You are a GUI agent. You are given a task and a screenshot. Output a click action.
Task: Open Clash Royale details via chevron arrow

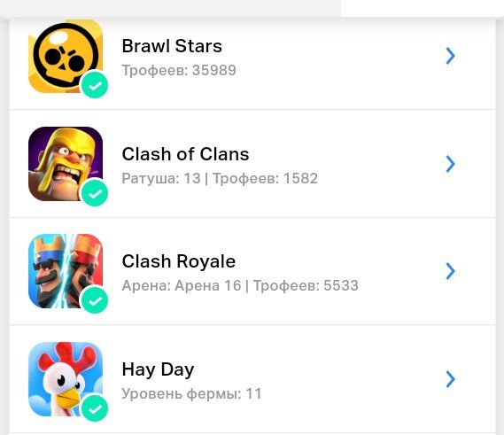click(x=450, y=271)
